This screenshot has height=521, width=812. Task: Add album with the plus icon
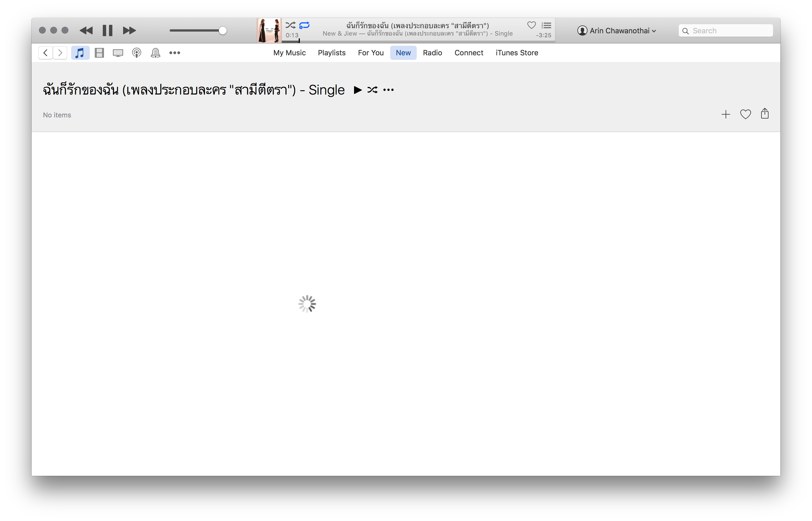coord(725,114)
